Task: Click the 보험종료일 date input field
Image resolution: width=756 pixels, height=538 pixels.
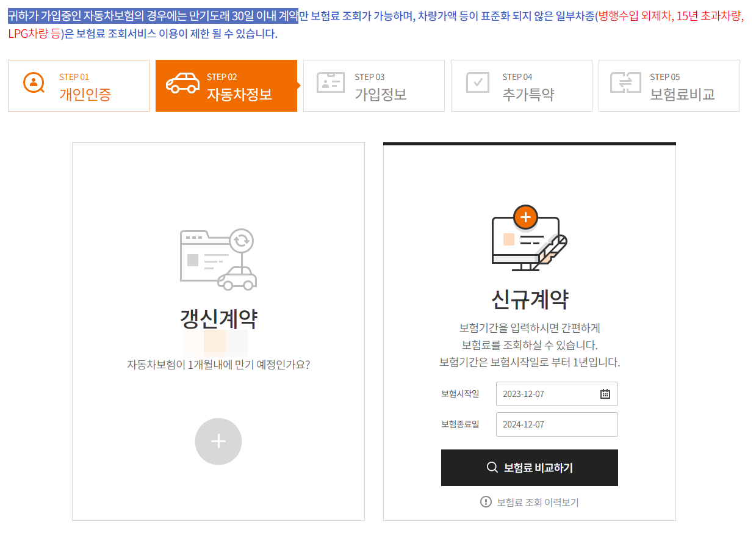Action: [x=552, y=424]
